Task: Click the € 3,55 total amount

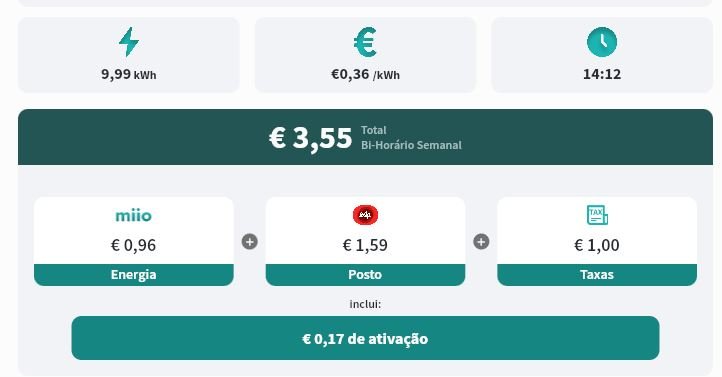Action: 311,138
